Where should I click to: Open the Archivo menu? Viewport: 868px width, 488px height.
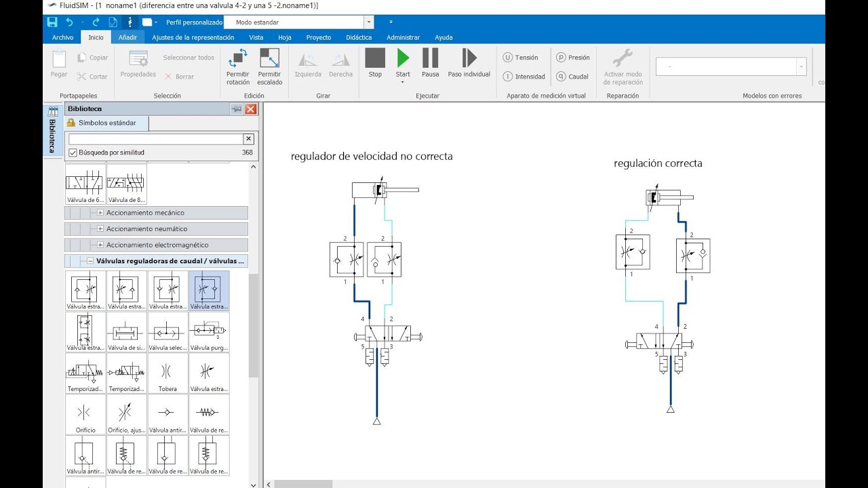click(x=62, y=37)
